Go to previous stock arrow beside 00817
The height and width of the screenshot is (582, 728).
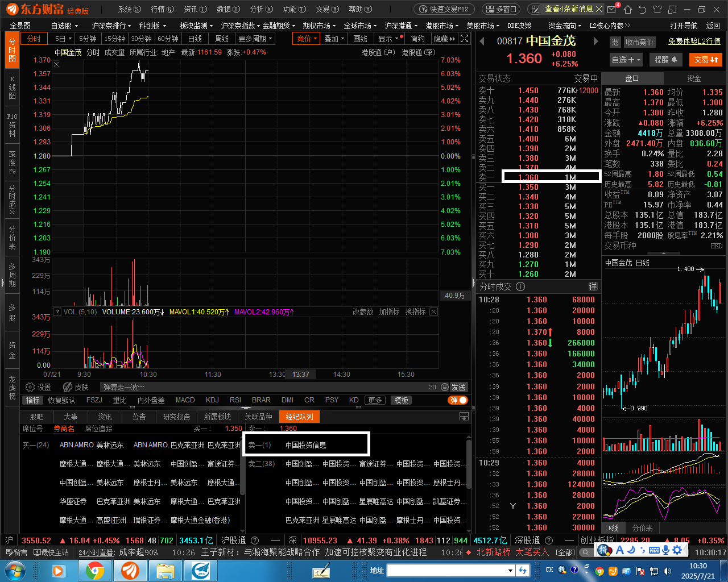(482, 41)
